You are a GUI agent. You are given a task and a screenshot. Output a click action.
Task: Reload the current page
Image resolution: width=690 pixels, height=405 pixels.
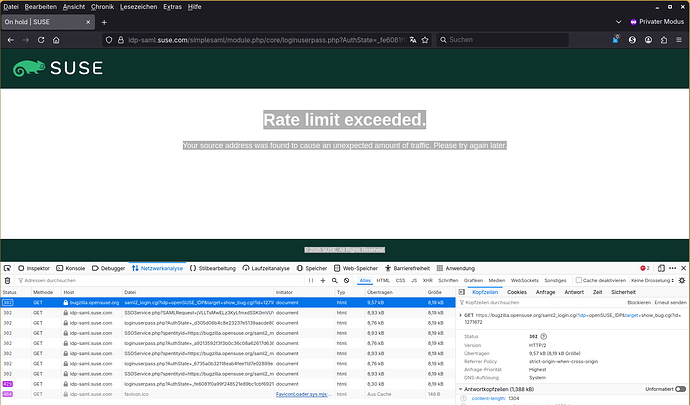[x=41, y=40]
